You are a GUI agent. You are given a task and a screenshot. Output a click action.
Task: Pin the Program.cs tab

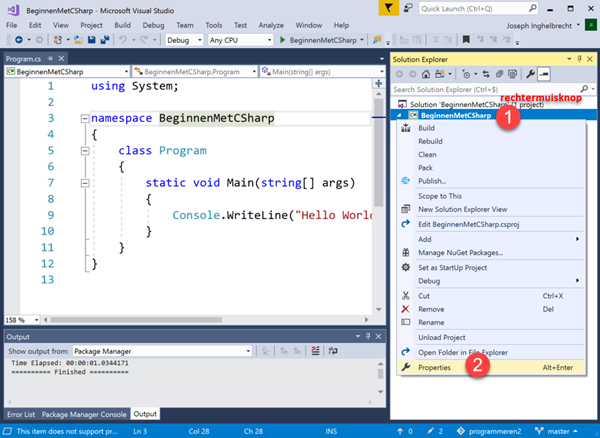pyautogui.click(x=50, y=59)
